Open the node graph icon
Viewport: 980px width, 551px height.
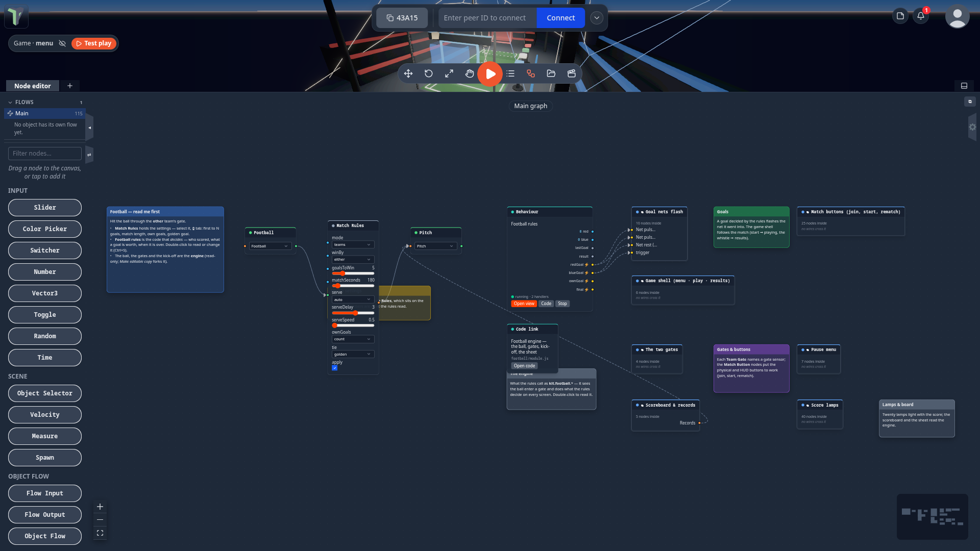pyautogui.click(x=531, y=73)
